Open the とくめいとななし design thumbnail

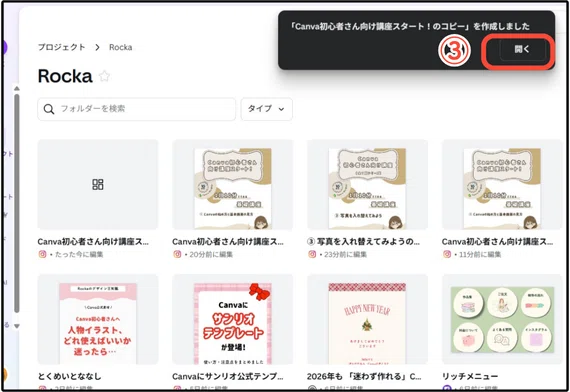point(98,319)
